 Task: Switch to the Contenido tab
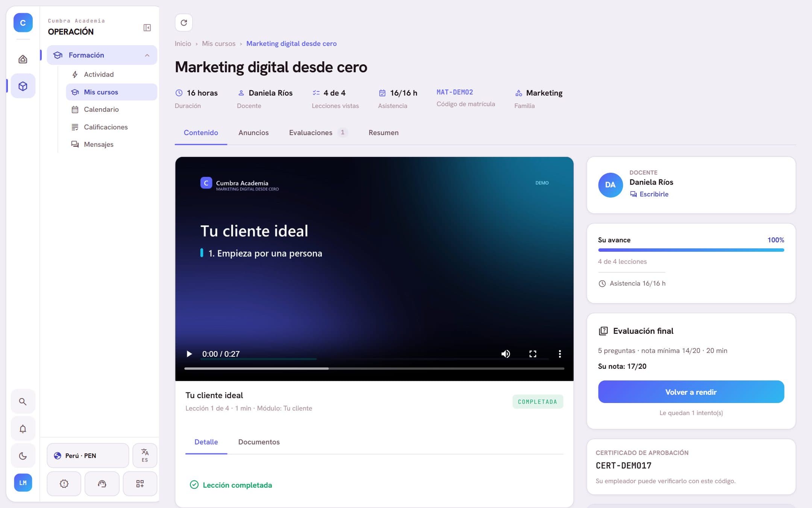tap(201, 132)
